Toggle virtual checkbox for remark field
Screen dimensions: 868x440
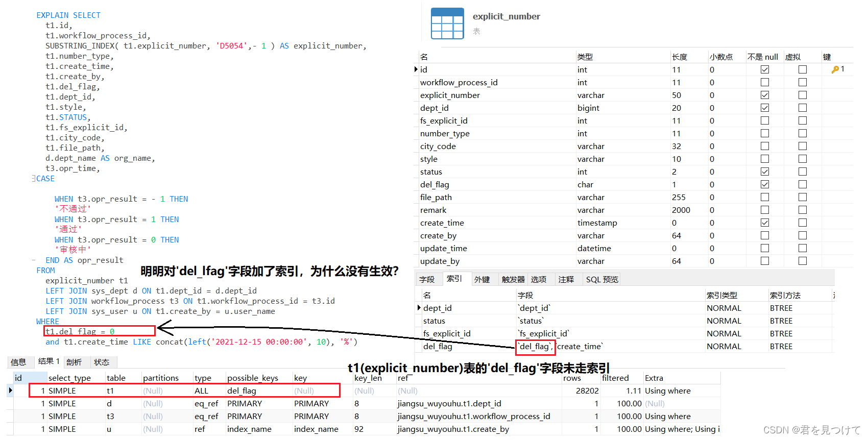803,210
